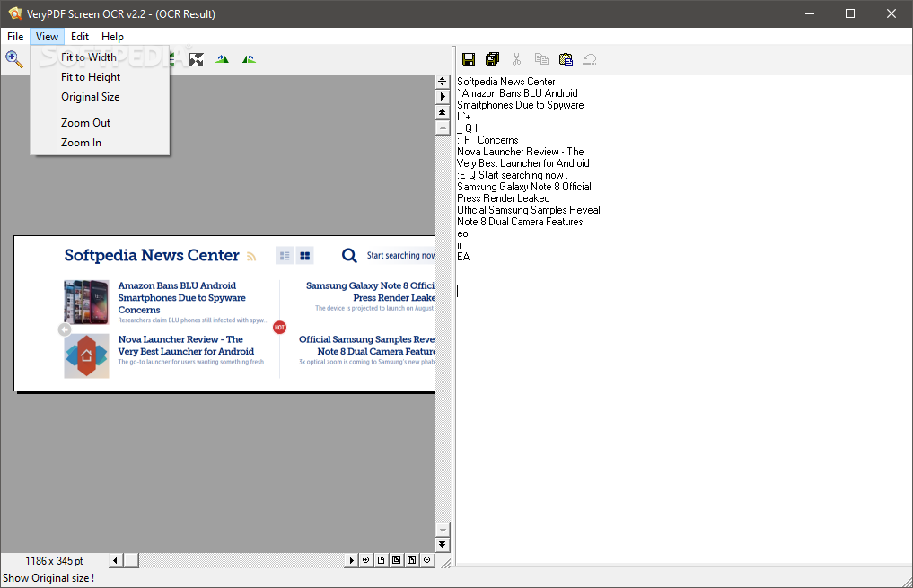Click the OCR line 'Amazon Bans BLU Android'
This screenshot has height=588, width=913.
click(x=520, y=93)
